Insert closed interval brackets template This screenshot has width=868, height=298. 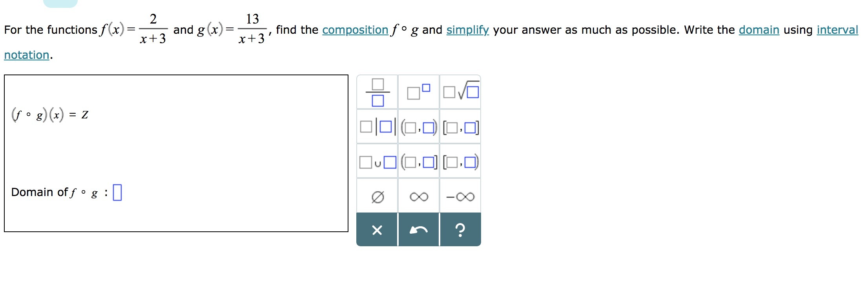coord(461,127)
